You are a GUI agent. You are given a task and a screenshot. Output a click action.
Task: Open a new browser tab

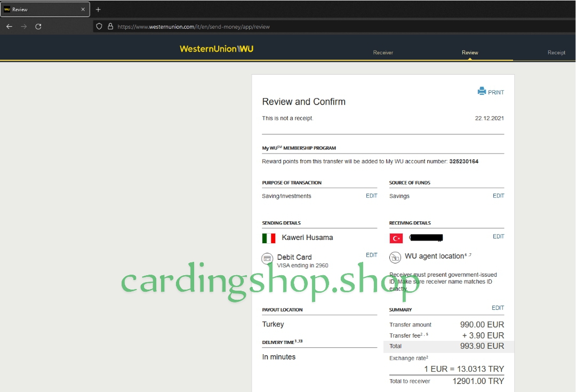(98, 10)
